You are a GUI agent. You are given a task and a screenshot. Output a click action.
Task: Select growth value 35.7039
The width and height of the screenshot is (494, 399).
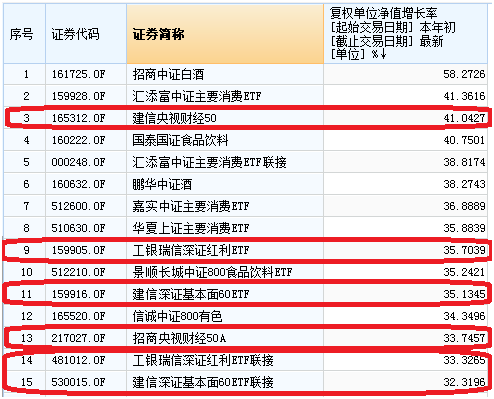[464, 250]
